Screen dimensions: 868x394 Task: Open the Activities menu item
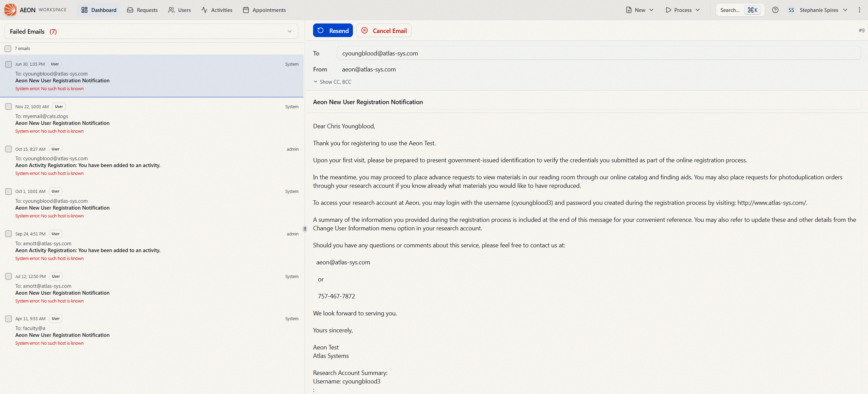pos(217,10)
